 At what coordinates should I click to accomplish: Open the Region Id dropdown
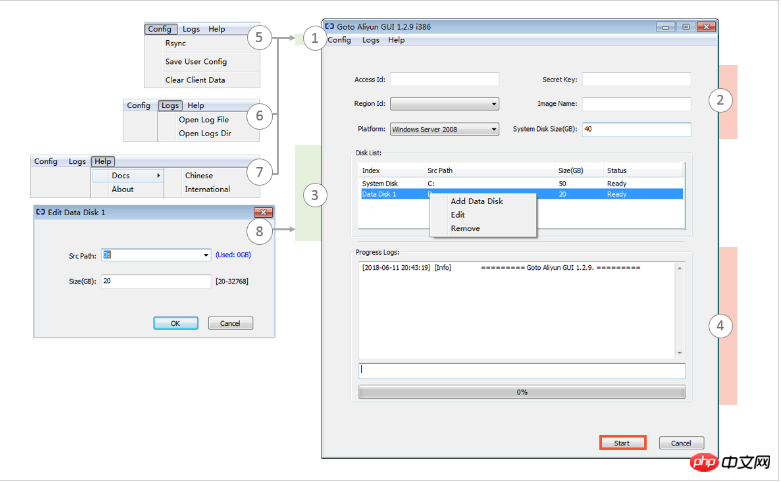point(444,104)
